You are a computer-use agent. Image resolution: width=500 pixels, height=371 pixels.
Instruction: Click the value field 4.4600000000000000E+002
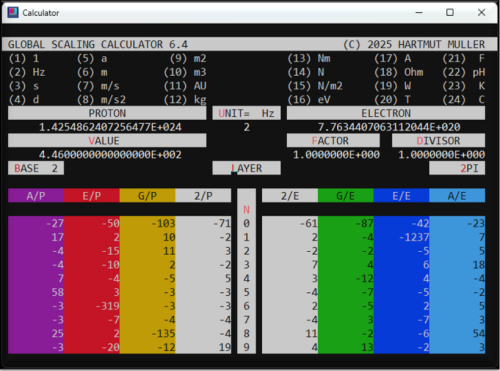110,155
